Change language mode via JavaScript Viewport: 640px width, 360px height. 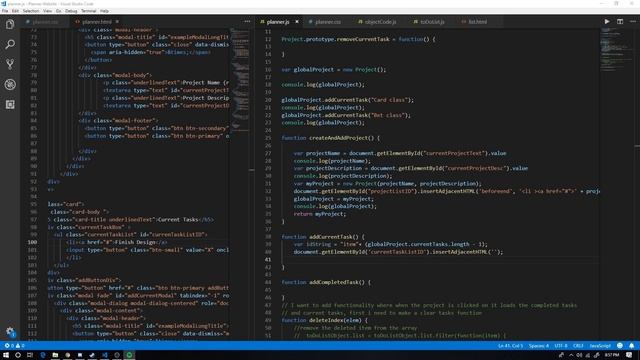coord(600,346)
